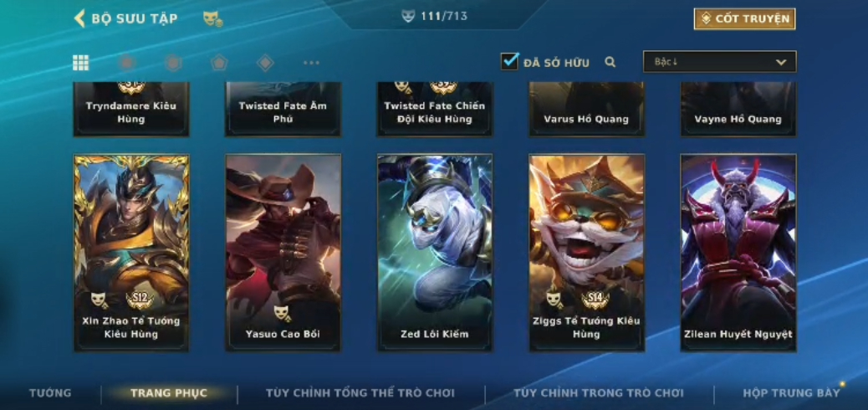
Task: Open the three-dots more filters icon
Action: point(311,63)
